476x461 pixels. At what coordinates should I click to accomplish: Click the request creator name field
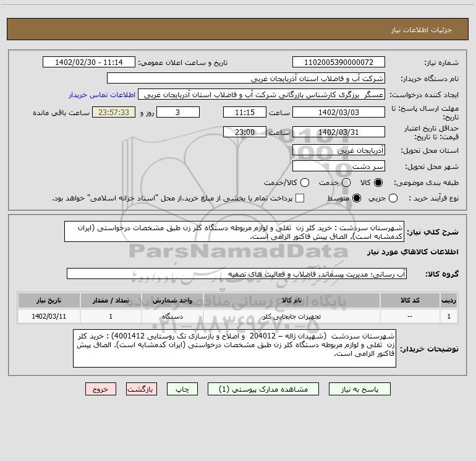(261, 95)
